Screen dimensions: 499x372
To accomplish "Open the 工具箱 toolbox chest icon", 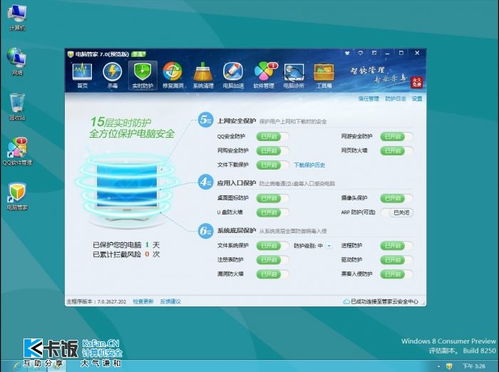I will (324, 75).
